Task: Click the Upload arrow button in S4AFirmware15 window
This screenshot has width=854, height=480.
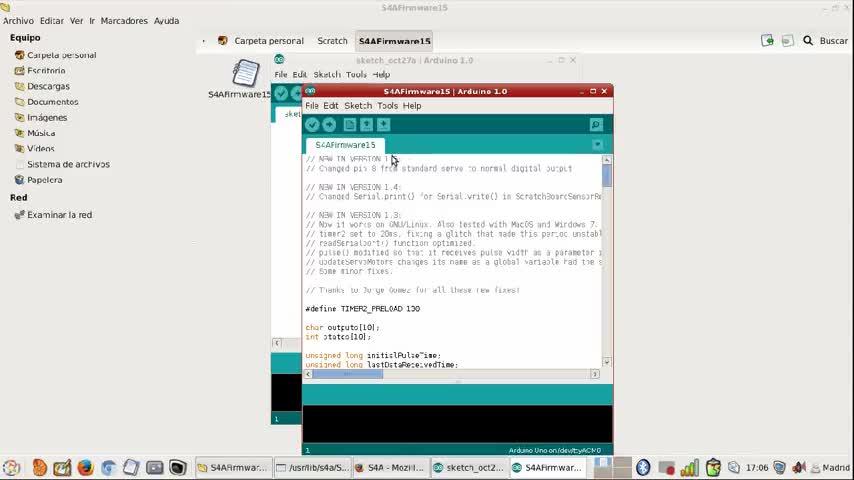Action: click(x=330, y=125)
